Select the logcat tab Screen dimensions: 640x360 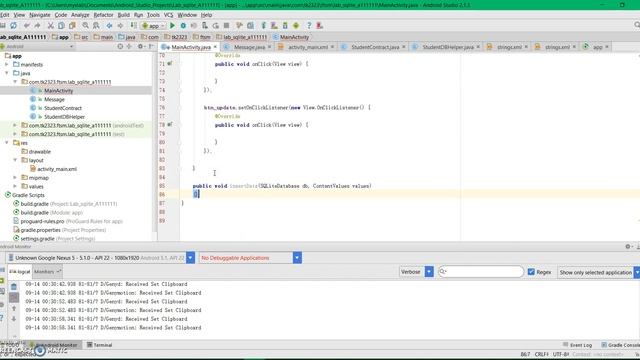[19, 272]
